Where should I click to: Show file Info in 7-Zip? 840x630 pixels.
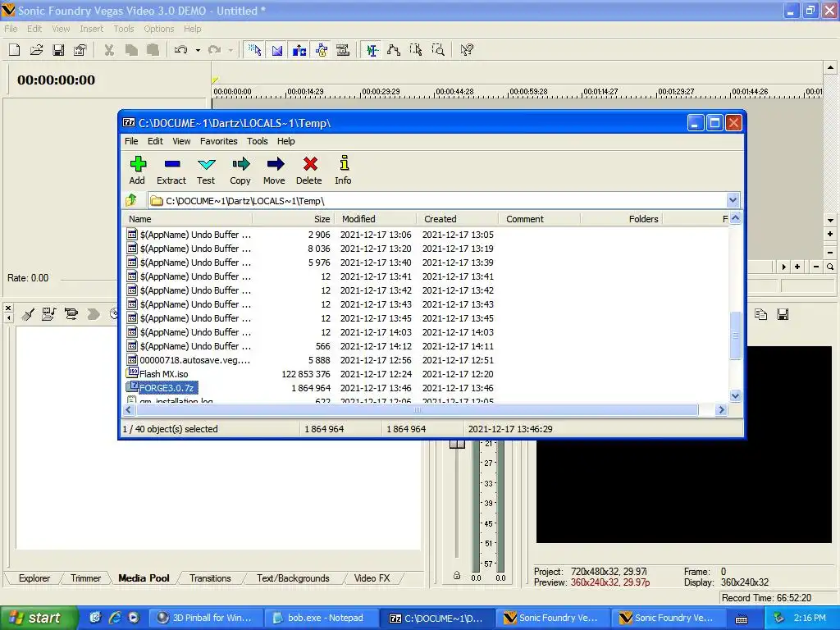(344, 171)
